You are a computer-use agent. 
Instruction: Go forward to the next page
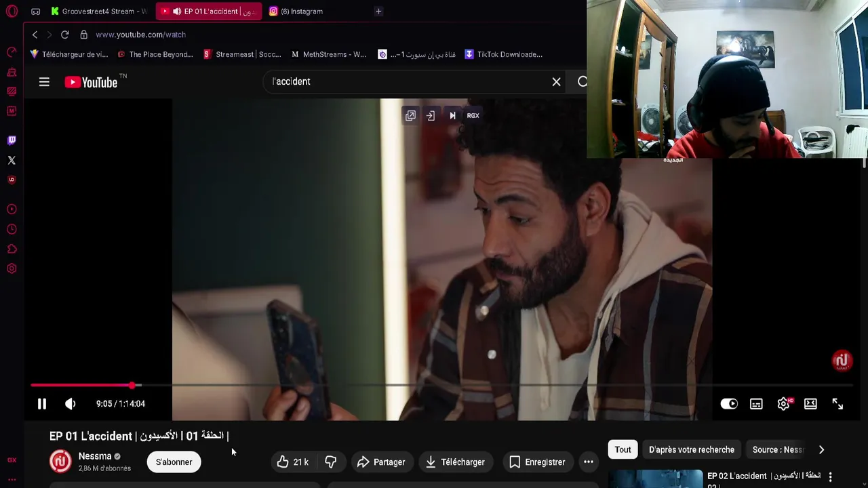(50, 35)
